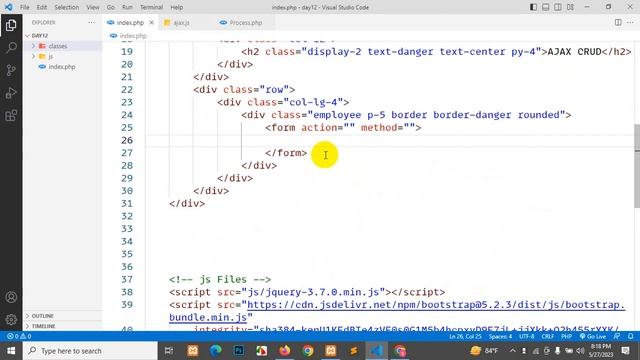Split the editor to the right
This screenshot has width=640, height=360.
[618, 22]
